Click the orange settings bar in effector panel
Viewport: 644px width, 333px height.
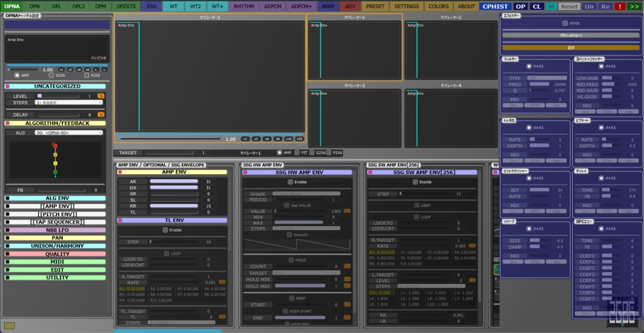pos(570,48)
